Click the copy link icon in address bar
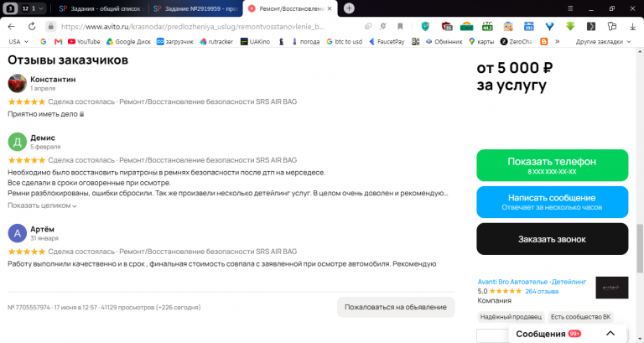Screen dimensions: 644x343 pyautogui.click(x=368, y=26)
